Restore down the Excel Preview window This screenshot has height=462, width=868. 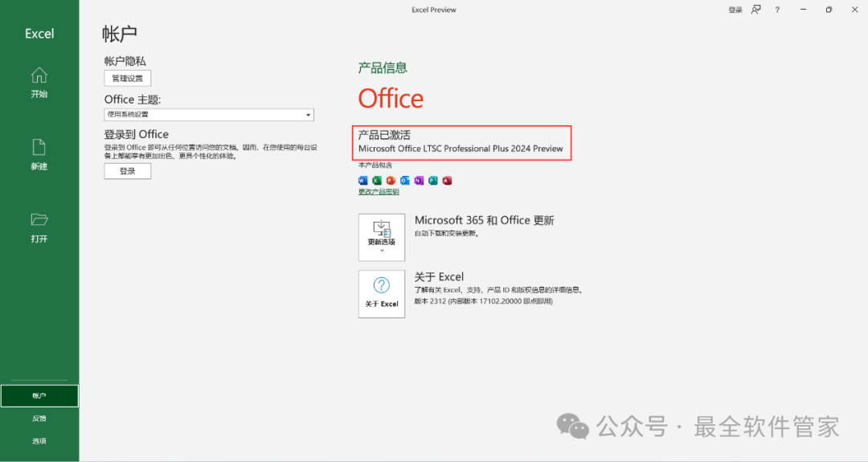(829, 10)
